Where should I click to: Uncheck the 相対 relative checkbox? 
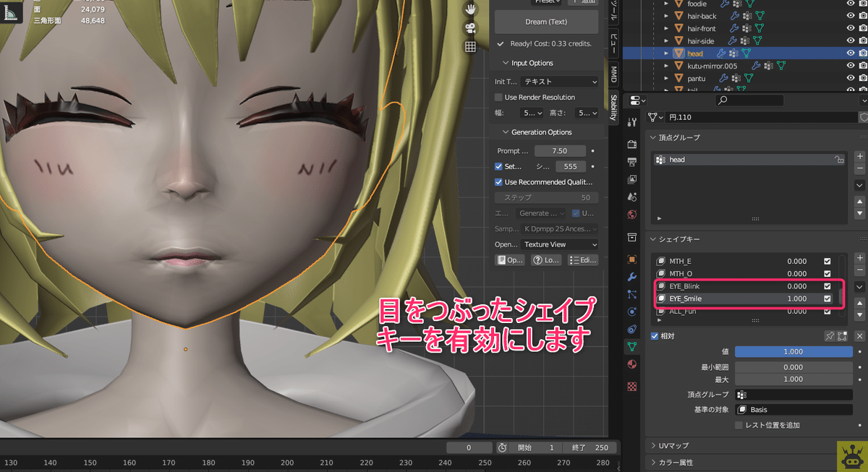click(655, 336)
